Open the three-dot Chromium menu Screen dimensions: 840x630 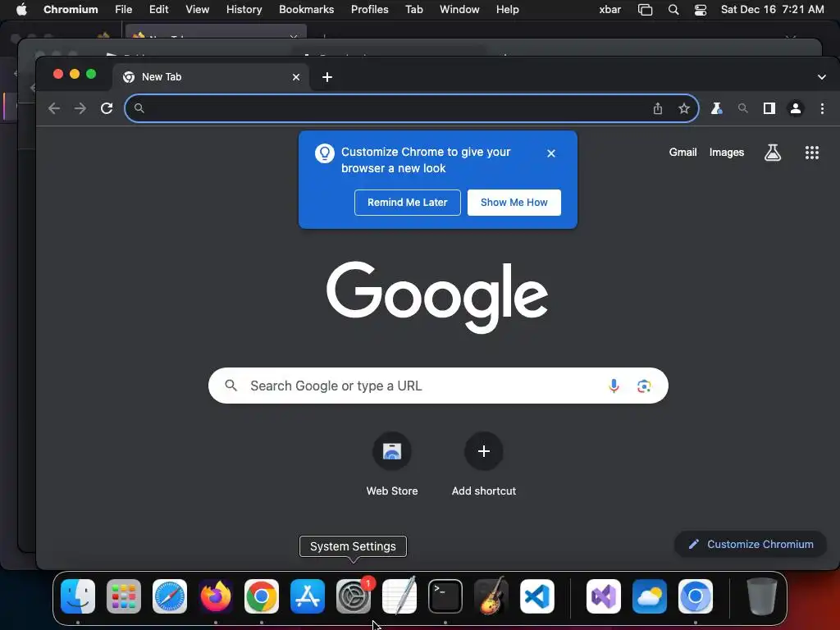pos(822,109)
